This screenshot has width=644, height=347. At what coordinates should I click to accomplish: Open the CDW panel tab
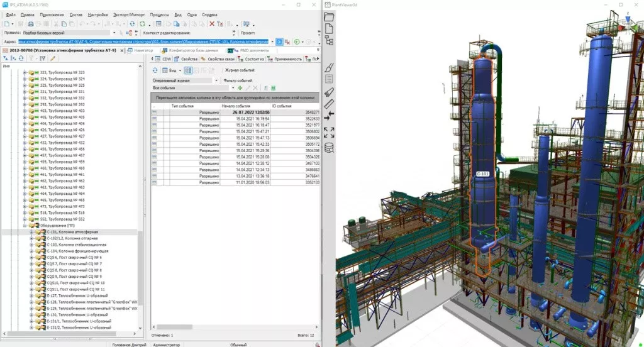point(164,59)
